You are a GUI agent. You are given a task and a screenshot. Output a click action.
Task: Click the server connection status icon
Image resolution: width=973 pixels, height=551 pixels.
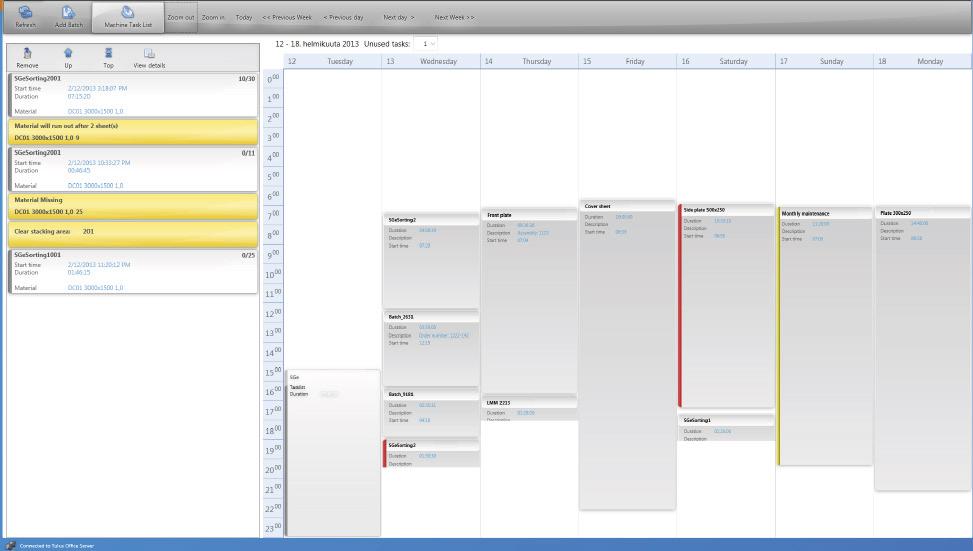(x=10, y=545)
